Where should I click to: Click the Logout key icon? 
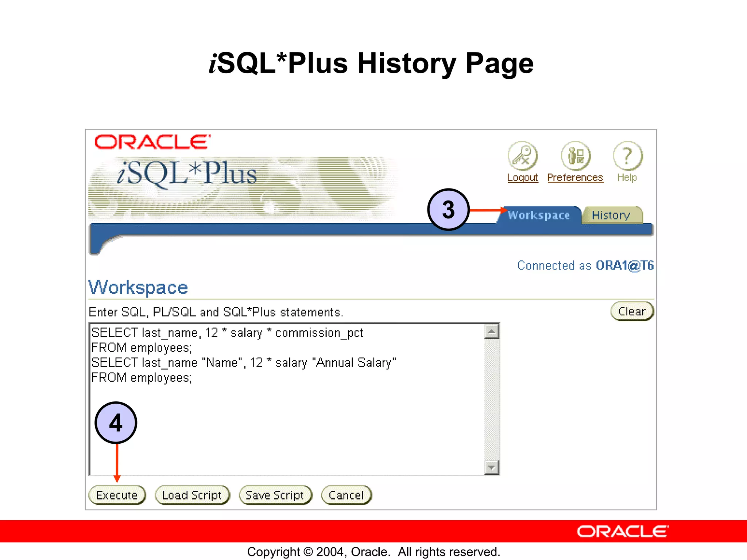click(x=522, y=156)
